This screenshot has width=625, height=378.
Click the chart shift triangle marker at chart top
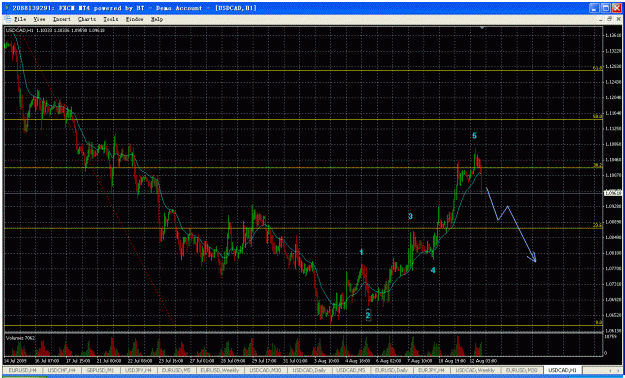(x=483, y=28)
